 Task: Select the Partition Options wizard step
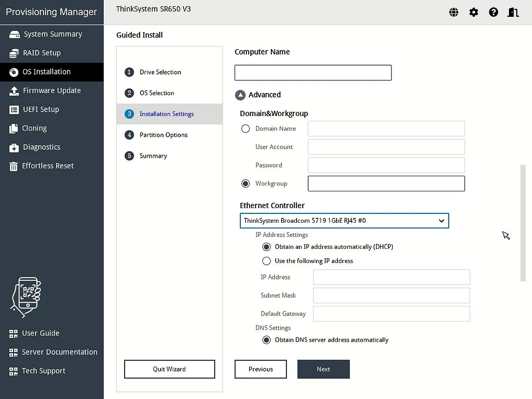tap(169, 135)
